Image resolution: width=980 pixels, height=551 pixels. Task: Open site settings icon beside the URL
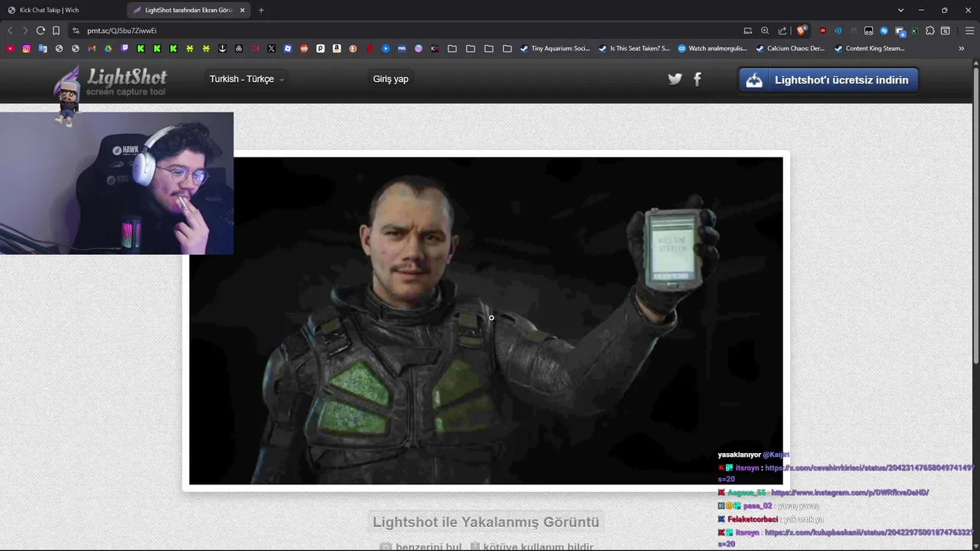(75, 31)
